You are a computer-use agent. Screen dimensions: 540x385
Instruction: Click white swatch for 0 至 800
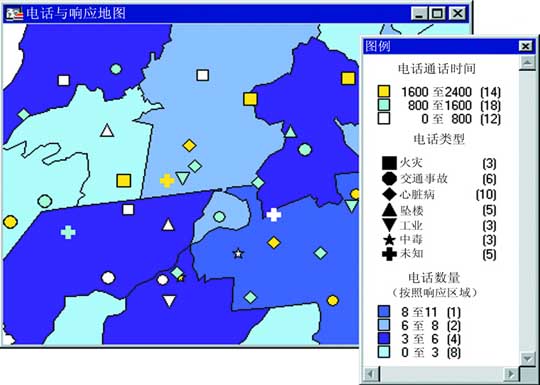click(384, 118)
